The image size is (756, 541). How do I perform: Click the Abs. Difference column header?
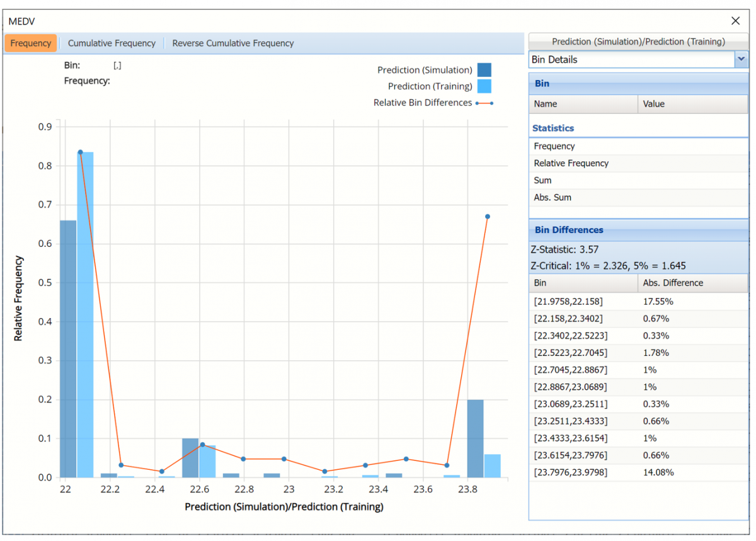pos(692,283)
